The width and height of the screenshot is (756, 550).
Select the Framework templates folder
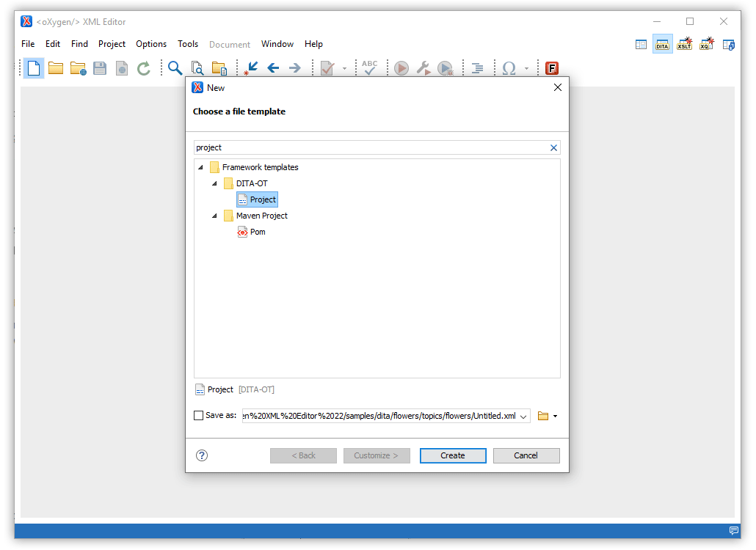click(254, 167)
